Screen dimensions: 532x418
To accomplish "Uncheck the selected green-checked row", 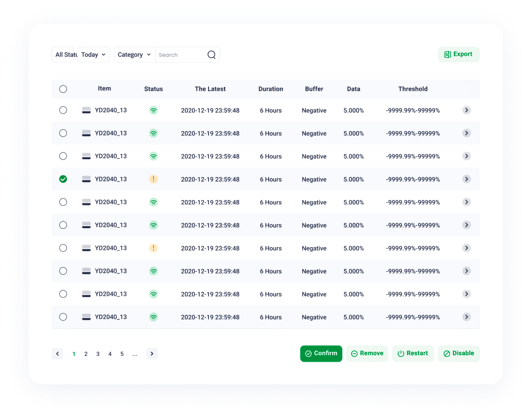I will [63, 179].
